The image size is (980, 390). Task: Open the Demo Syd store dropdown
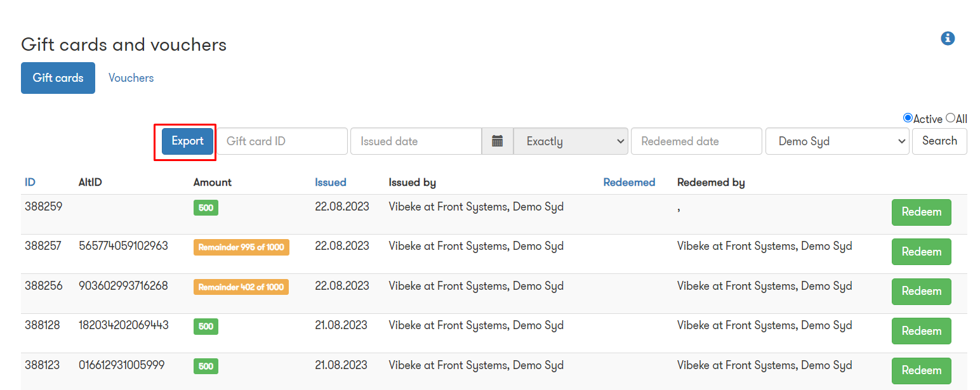pyautogui.click(x=838, y=141)
